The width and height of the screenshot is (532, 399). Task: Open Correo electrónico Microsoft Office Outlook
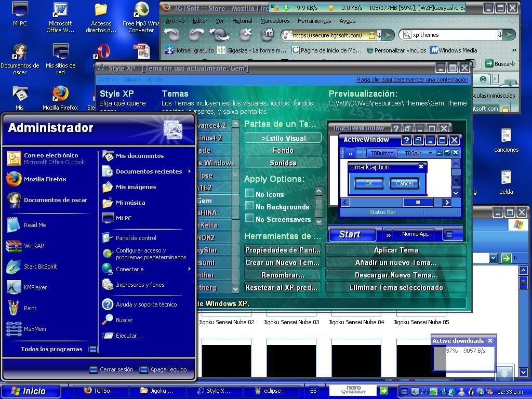[x=46, y=158]
